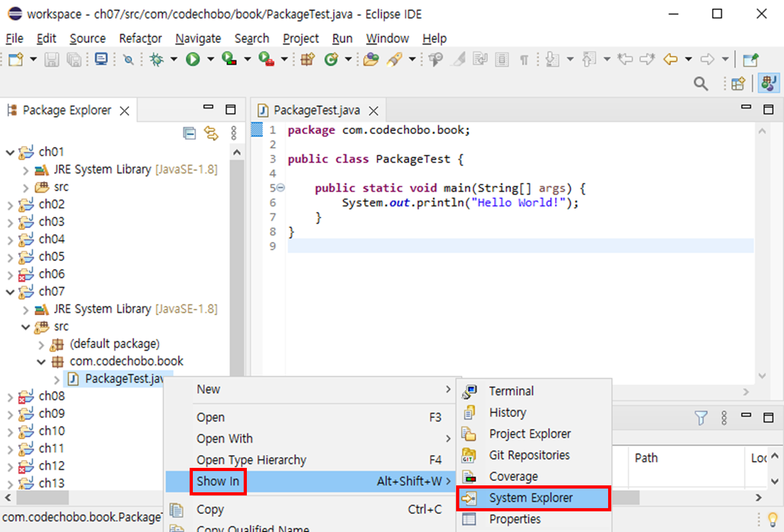Select the ch10 project
The width and height of the screenshot is (784, 532).
tap(51, 431)
